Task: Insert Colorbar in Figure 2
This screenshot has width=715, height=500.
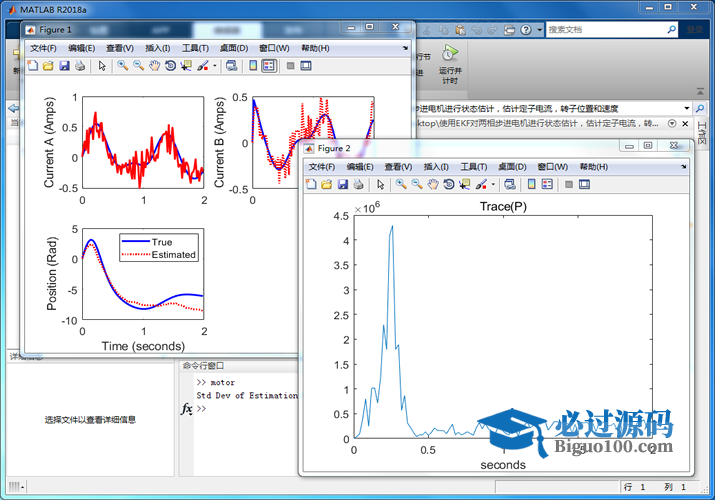Action: tap(531, 185)
